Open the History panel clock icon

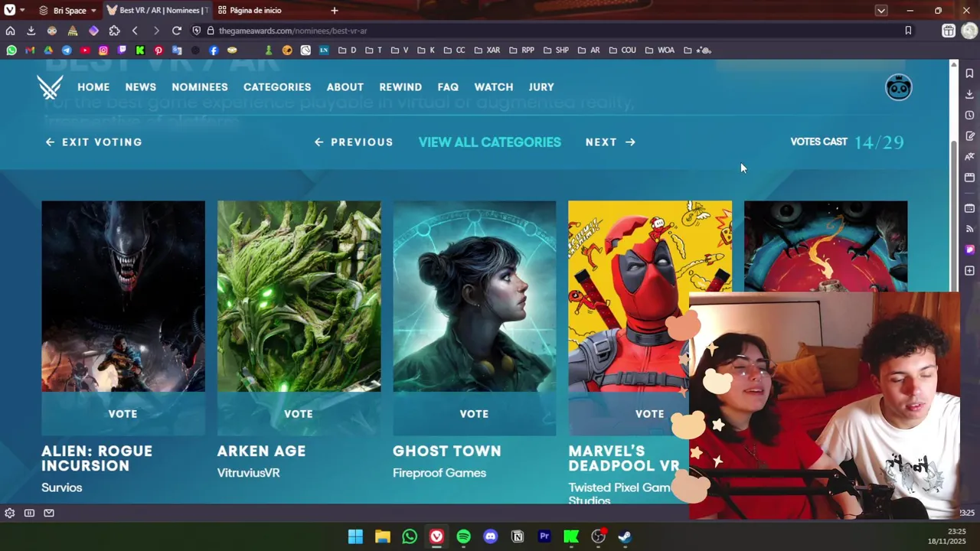(x=969, y=115)
